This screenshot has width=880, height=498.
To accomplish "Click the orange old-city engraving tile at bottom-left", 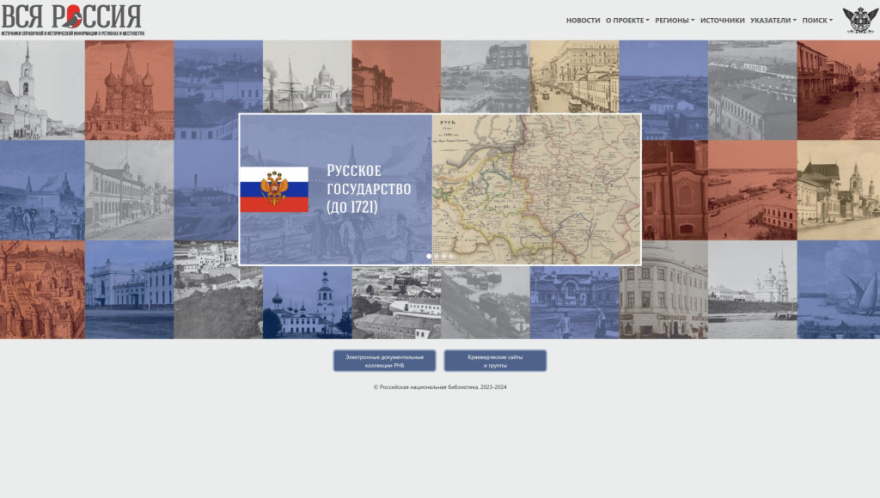I will [x=42, y=289].
